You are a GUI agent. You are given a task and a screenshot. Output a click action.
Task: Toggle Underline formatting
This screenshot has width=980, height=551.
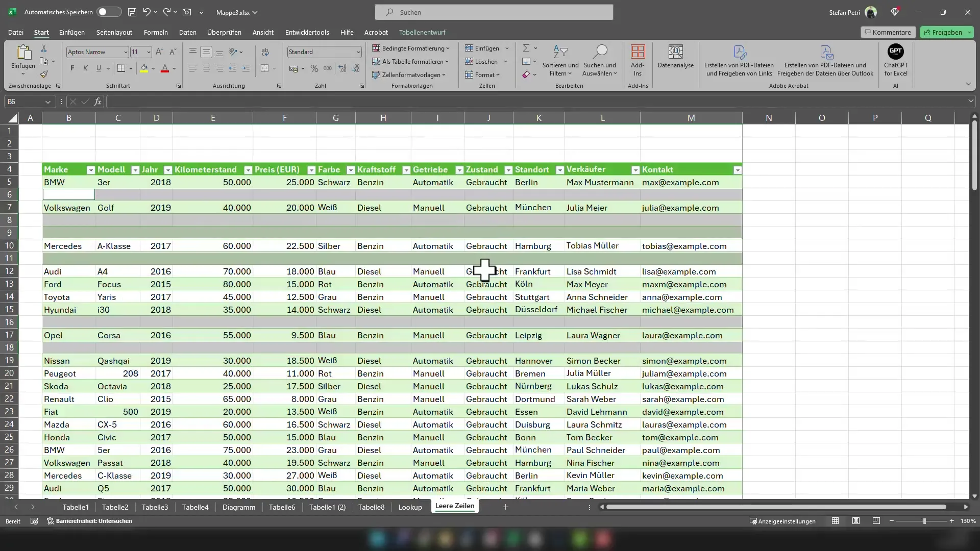(x=99, y=68)
